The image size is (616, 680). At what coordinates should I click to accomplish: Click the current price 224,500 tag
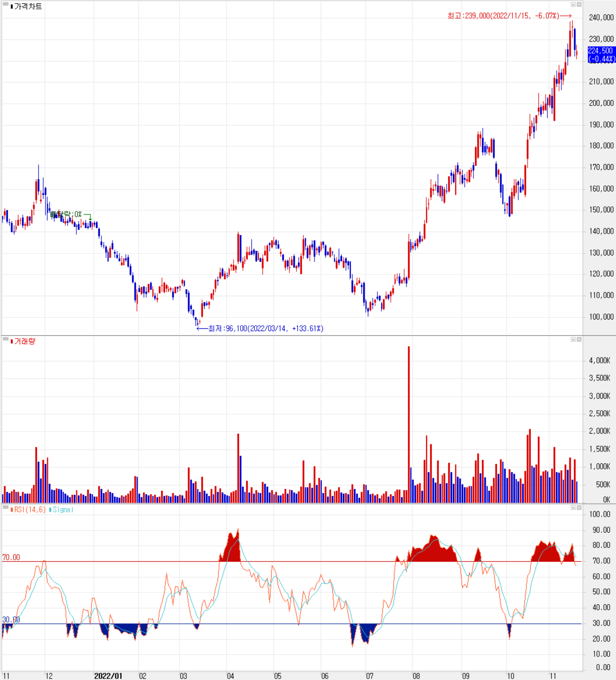[x=601, y=55]
